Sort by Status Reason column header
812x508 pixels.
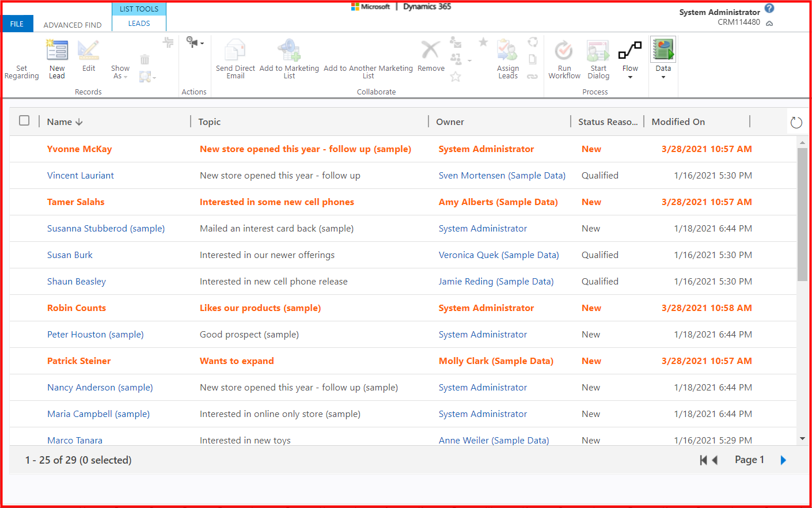click(x=608, y=122)
